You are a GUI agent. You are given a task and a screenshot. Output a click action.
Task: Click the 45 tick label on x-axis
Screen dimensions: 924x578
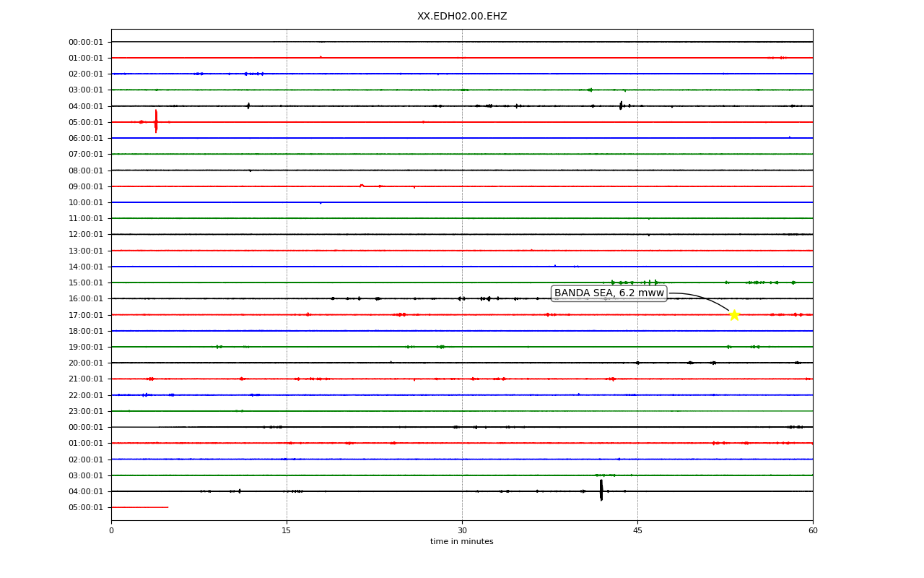click(x=637, y=531)
